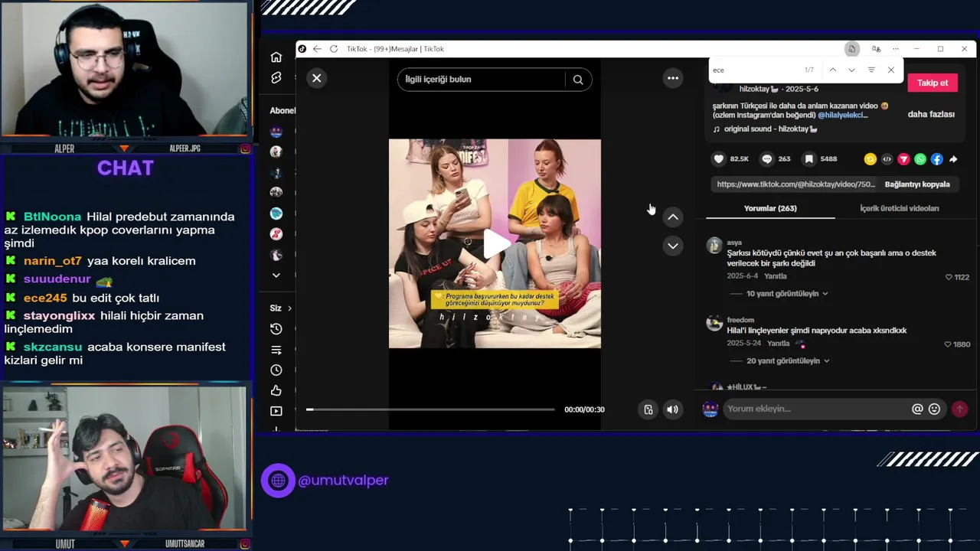The height and width of the screenshot is (551, 980).
Task: Jump to next find result
Action: pyautogui.click(x=851, y=70)
